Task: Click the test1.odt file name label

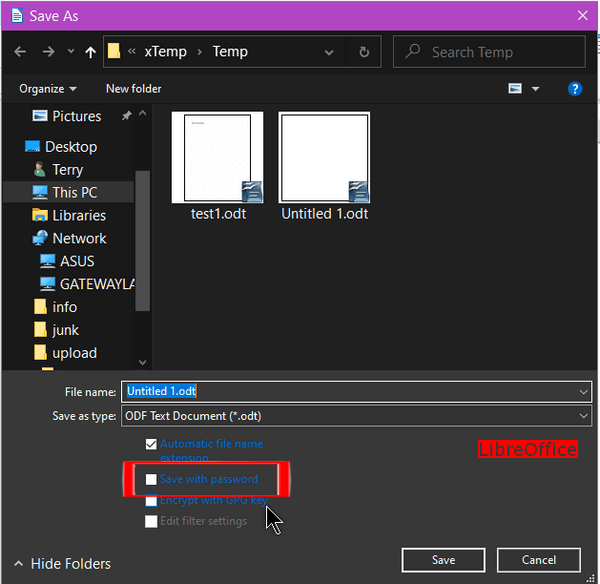Action: 218,214
